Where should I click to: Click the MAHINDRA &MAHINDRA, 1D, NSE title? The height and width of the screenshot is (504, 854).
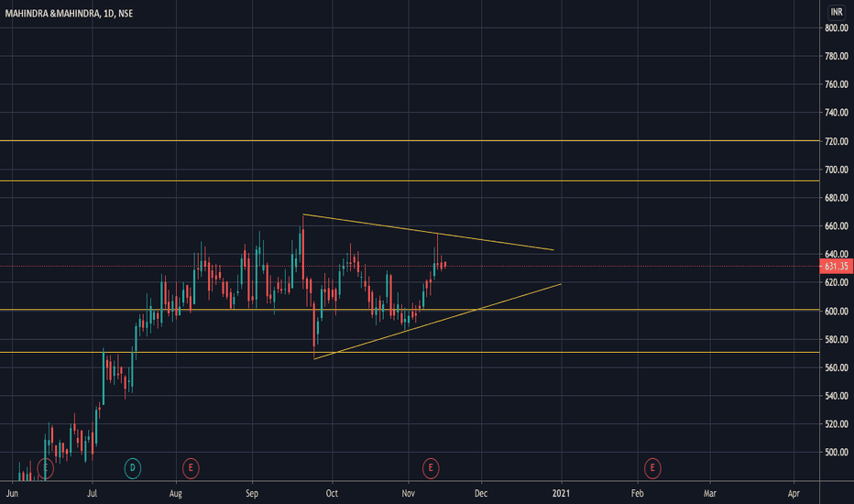(x=69, y=14)
